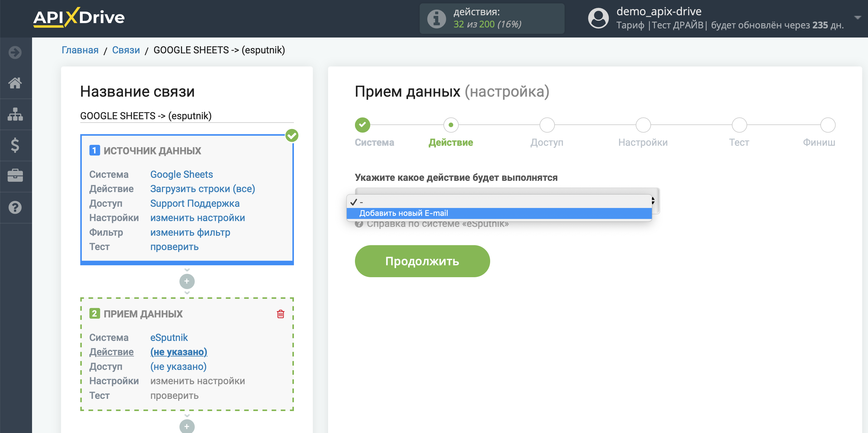Click the actions info icon
The height and width of the screenshot is (433, 868).
pyautogui.click(x=437, y=19)
